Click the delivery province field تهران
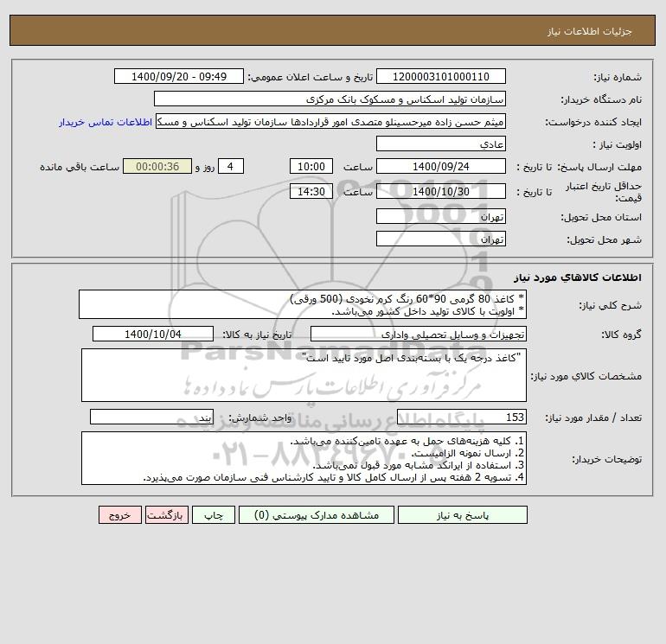666x644 pixels. pos(441,216)
